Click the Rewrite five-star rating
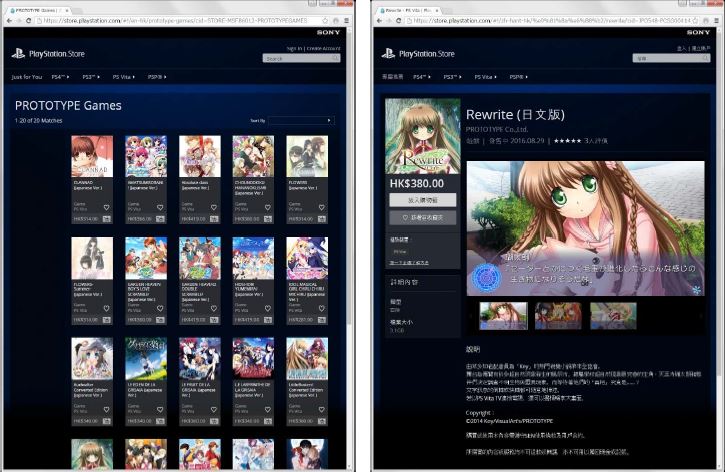 point(568,141)
